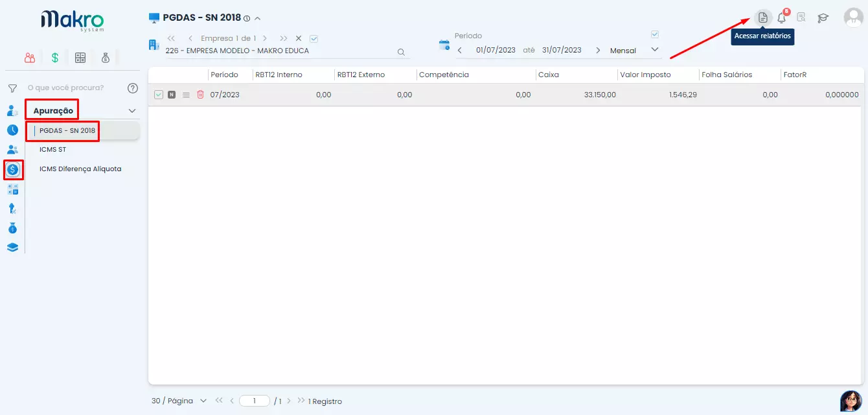Open the help question mark icon
The width and height of the screenshot is (868, 415).
[133, 88]
